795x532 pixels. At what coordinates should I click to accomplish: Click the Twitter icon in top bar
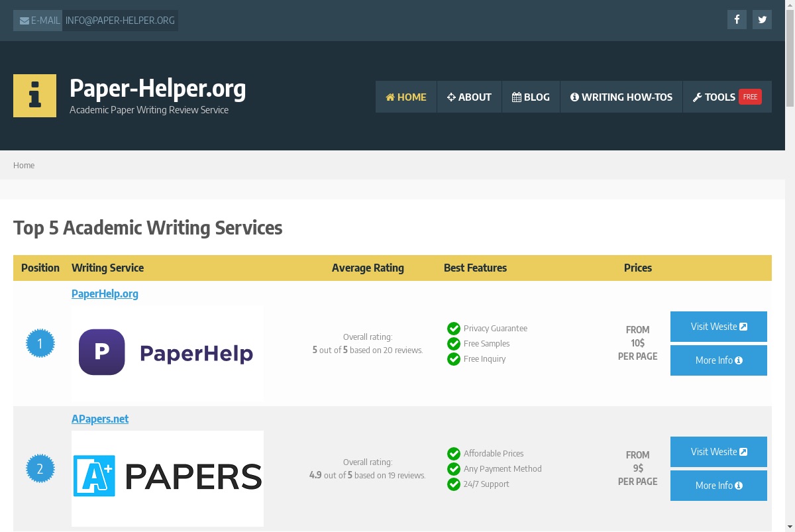point(762,20)
